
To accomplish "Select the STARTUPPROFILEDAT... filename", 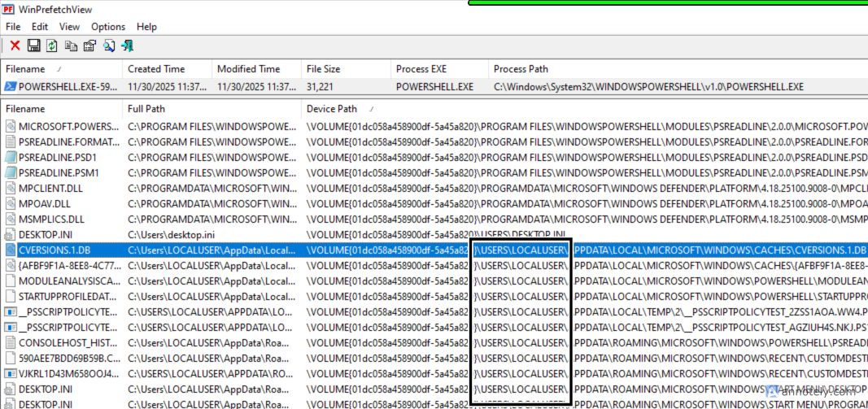I will (68, 296).
